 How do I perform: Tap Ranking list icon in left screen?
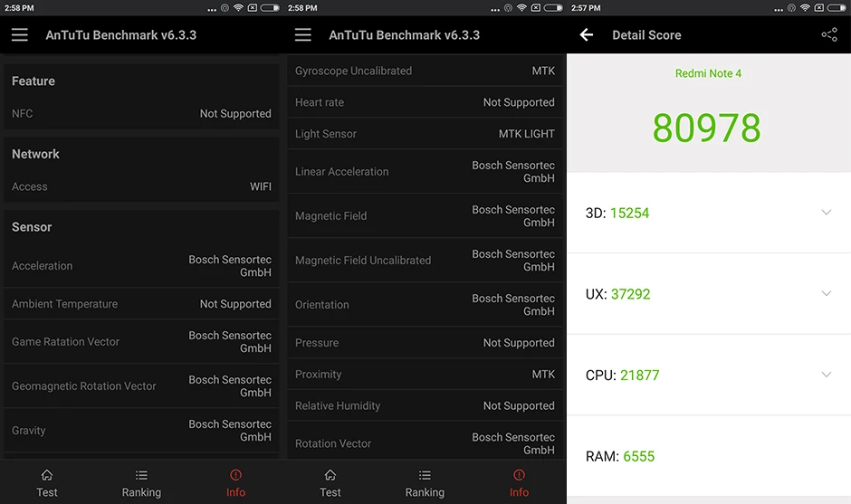(141, 475)
